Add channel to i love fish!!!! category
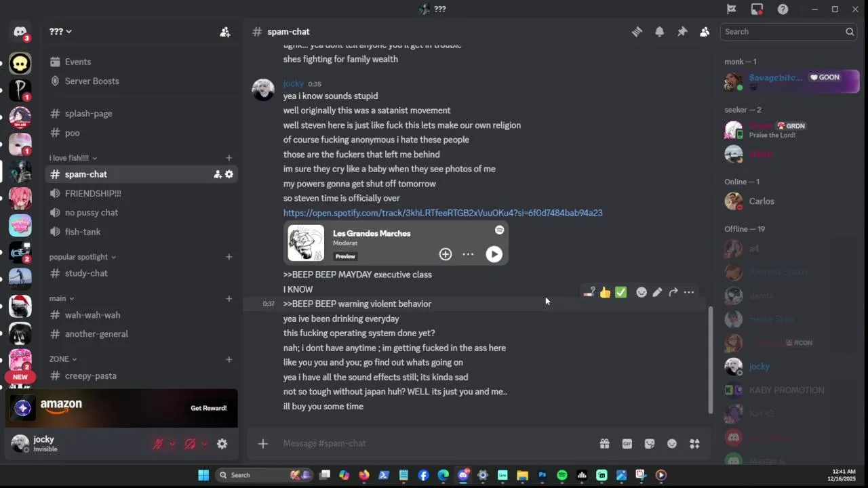 [x=229, y=158]
